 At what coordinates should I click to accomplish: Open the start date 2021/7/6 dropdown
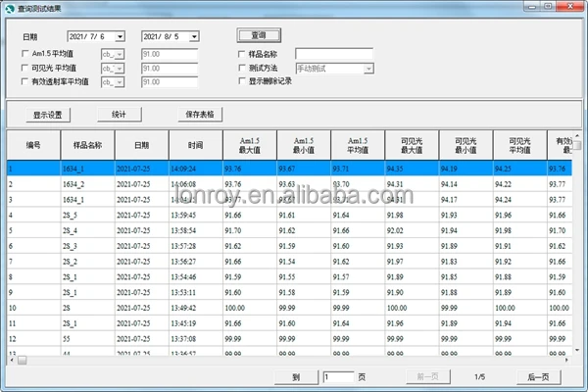pyautogui.click(x=121, y=36)
